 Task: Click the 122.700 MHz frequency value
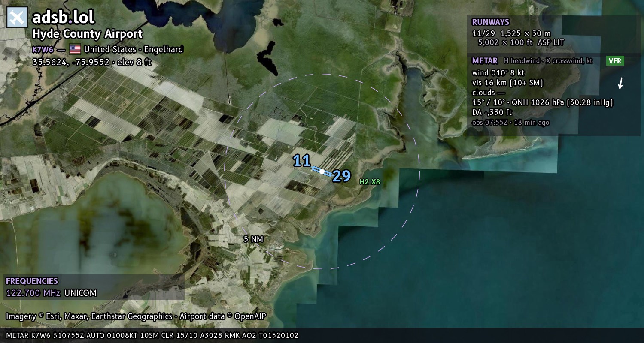coord(33,293)
